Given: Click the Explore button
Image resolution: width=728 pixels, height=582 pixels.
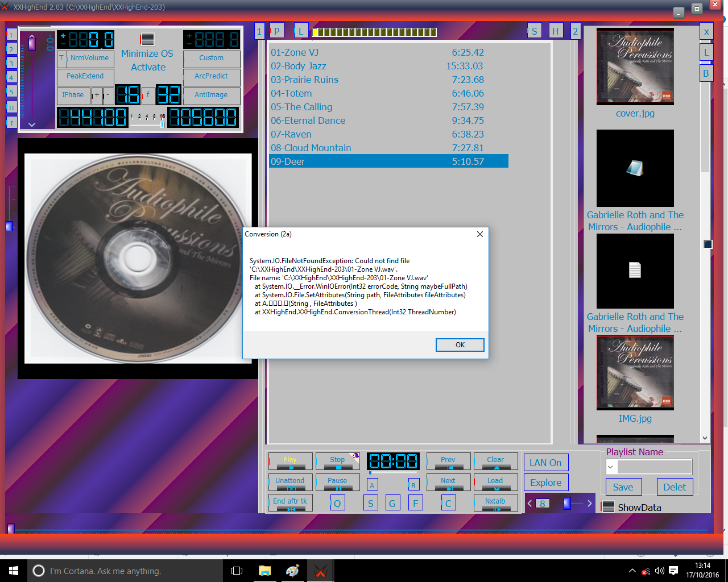Looking at the screenshot, I should click(x=545, y=483).
